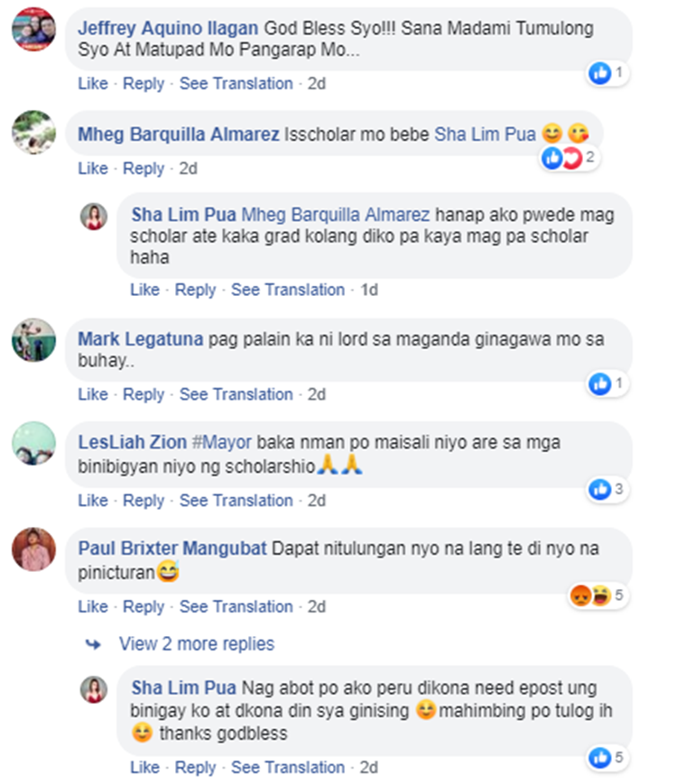See Translation of Jeffrey Aquino Ilagan's comment

[236, 84]
